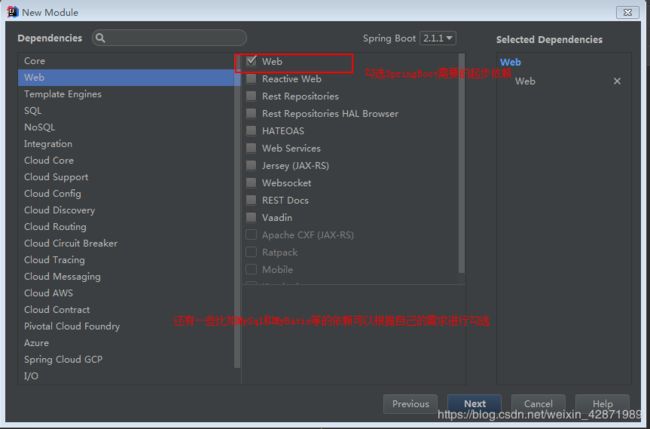
Task: Check the REST Docs dependency
Action: pyautogui.click(x=251, y=200)
